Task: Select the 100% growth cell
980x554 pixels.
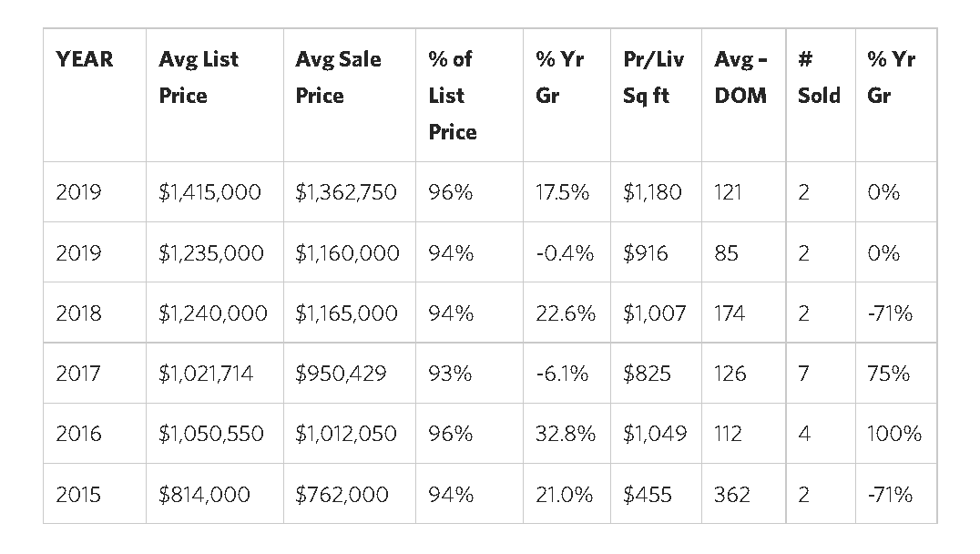Action: (893, 434)
